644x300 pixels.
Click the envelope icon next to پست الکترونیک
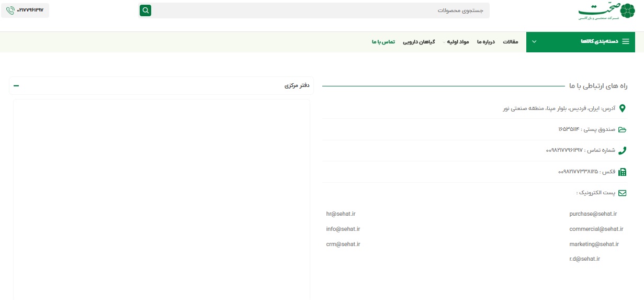tap(622, 193)
